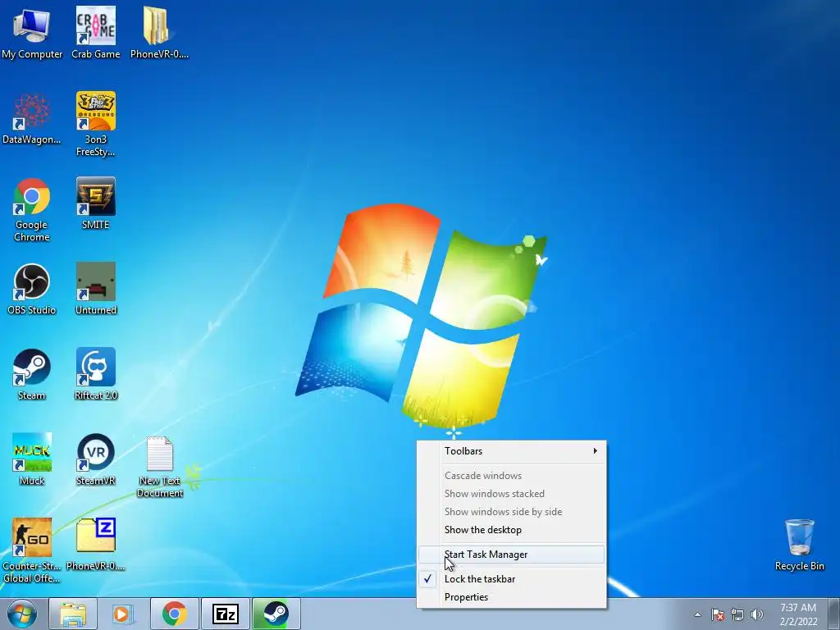Select the DataWagon desktop shortcut
840x630 pixels.
tap(32, 119)
